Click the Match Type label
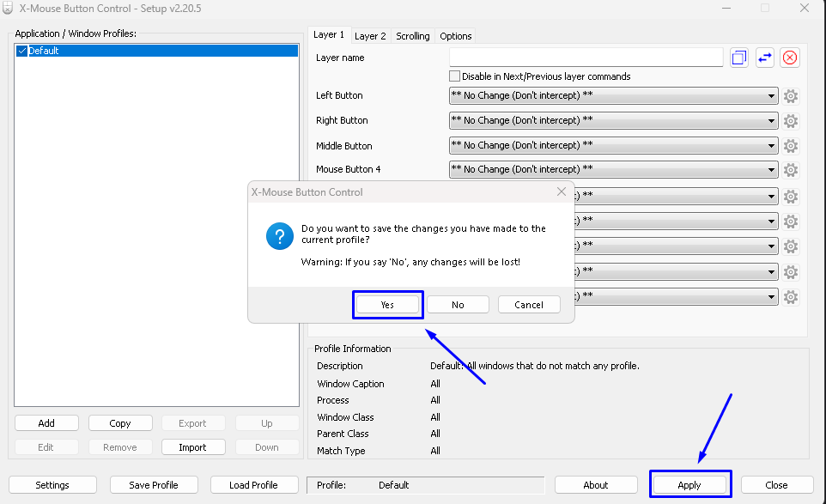The image size is (826, 504). pyautogui.click(x=341, y=450)
